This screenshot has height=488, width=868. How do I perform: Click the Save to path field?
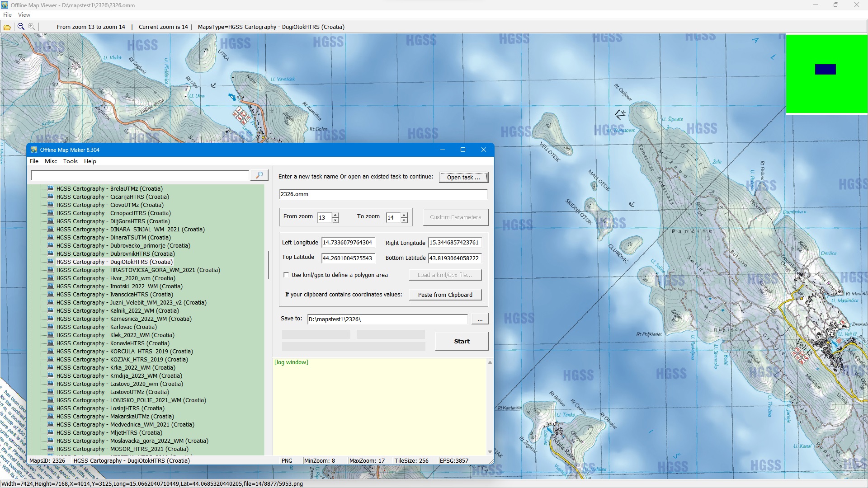click(387, 319)
